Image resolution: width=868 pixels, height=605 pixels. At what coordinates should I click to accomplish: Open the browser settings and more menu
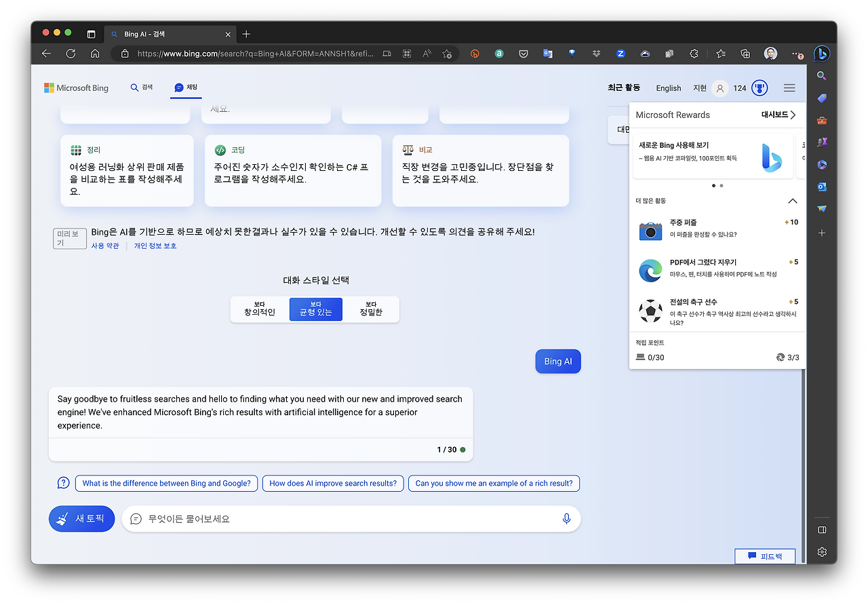(x=797, y=54)
